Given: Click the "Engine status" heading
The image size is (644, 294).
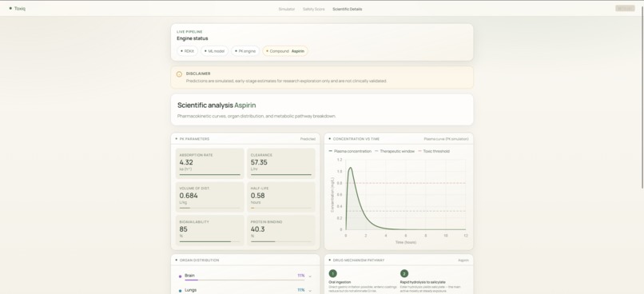Looking at the screenshot, I should click(193, 38).
